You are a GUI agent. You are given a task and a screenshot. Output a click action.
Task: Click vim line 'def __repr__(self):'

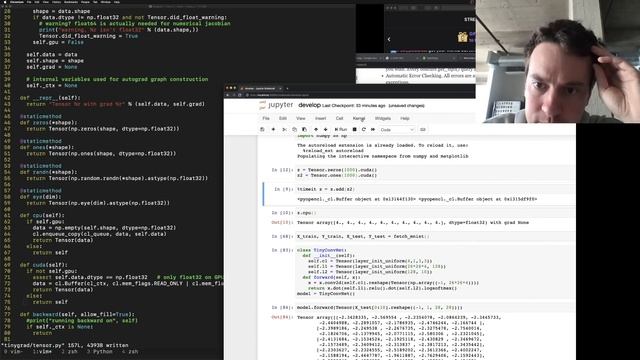click(x=50, y=98)
